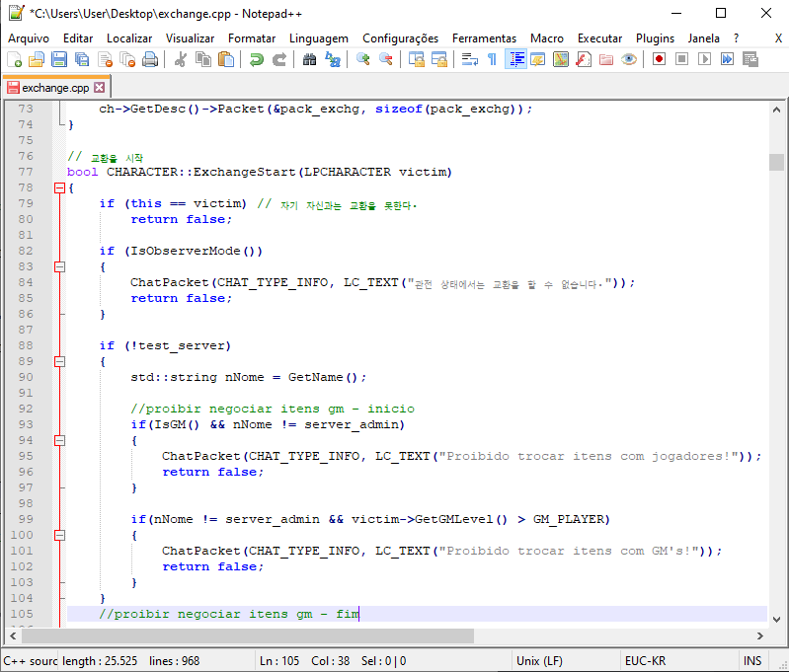Viewport: 789px width, 672px height.
Task: Zoom out using the magnifier minus icon
Action: click(x=386, y=60)
